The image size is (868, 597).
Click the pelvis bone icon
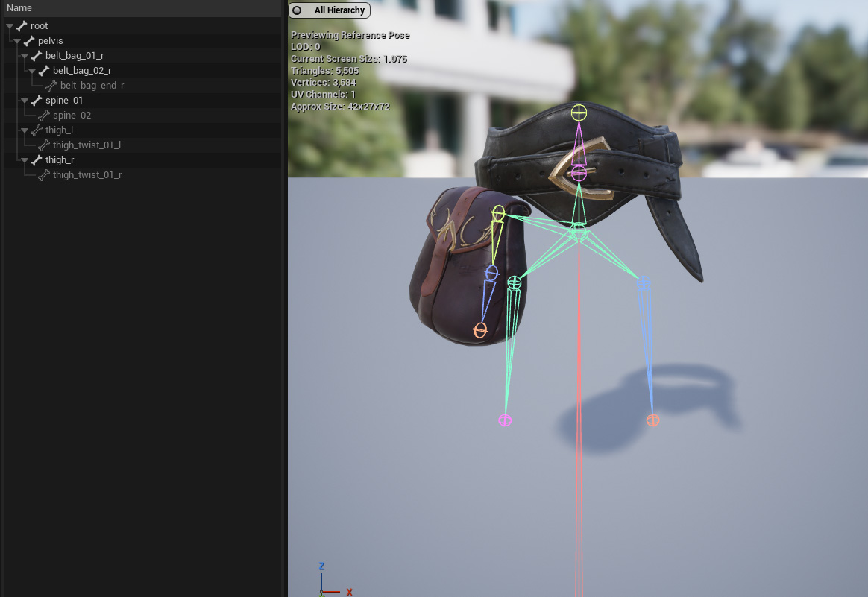pos(29,41)
